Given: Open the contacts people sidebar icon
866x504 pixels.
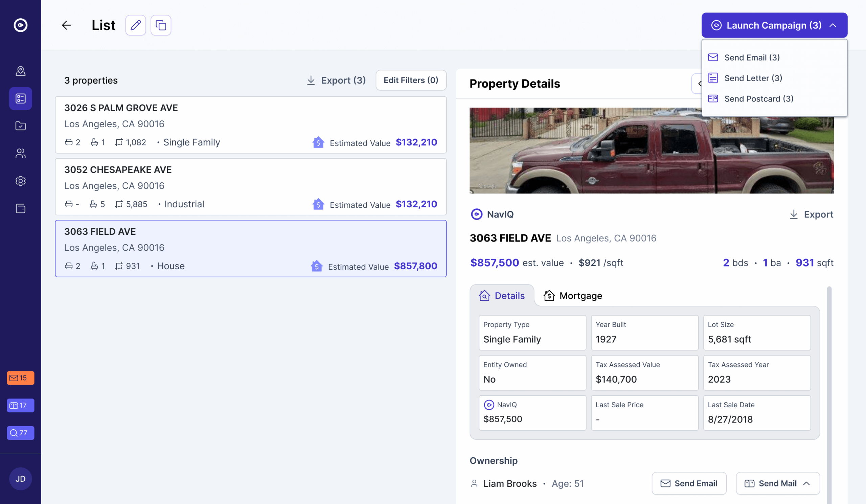Looking at the screenshot, I should (20, 153).
